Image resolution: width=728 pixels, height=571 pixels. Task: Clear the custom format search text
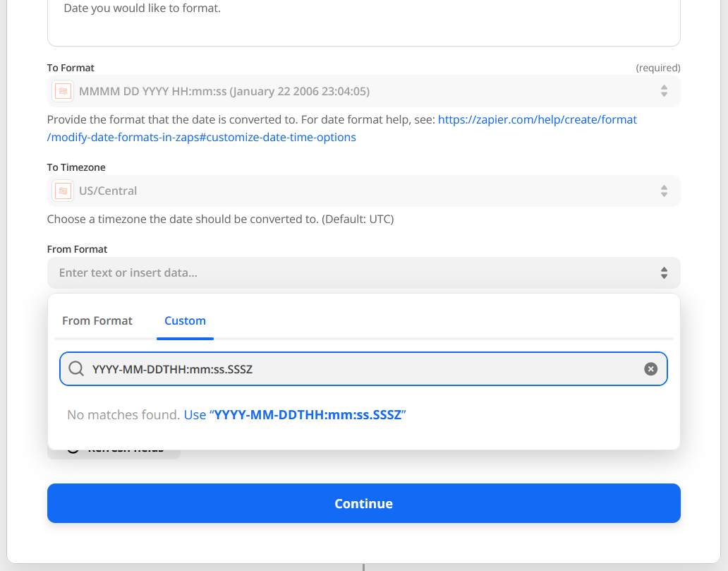[x=650, y=369]
